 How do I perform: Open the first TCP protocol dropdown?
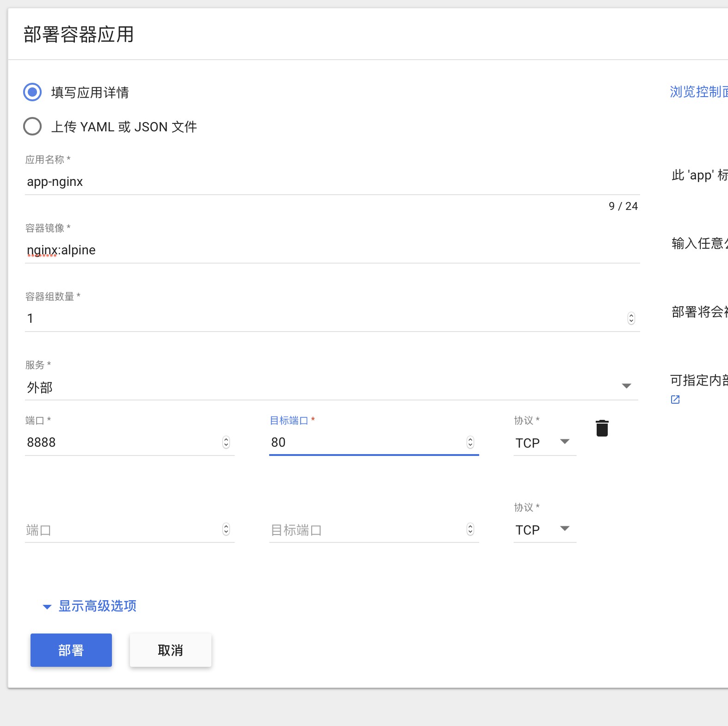[x=545, y=443]
